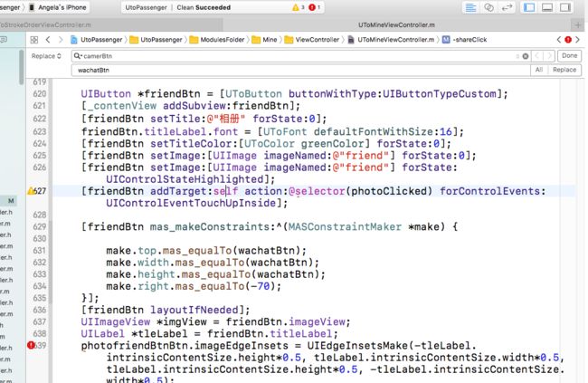Click line number 635 in gutter
Screen dimensions: 588x383
coord(40,298)
